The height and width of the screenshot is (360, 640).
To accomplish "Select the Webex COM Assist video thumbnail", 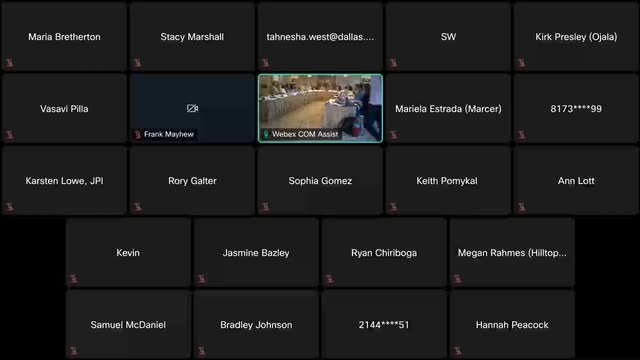I will (320, 108).
